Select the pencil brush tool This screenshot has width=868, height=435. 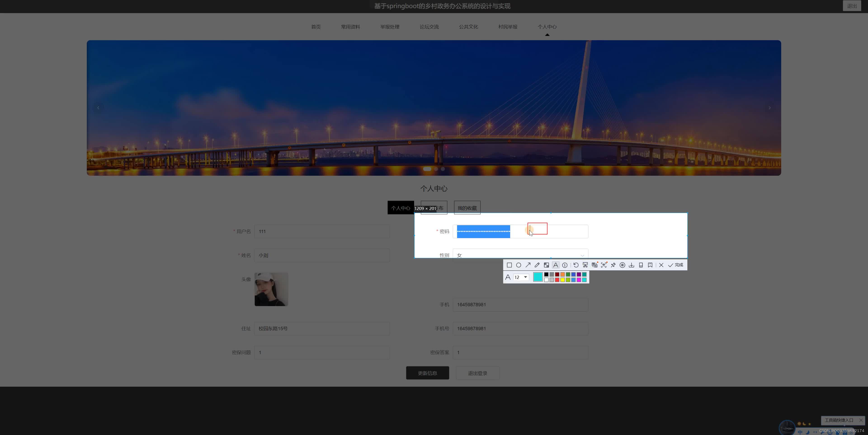coord(537,265)
